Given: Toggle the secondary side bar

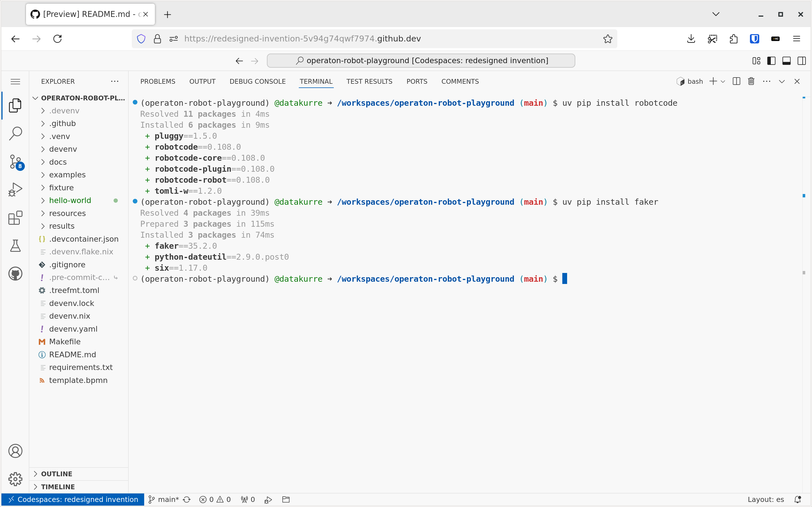Looking at the screenshot, I should coord(802,61).
